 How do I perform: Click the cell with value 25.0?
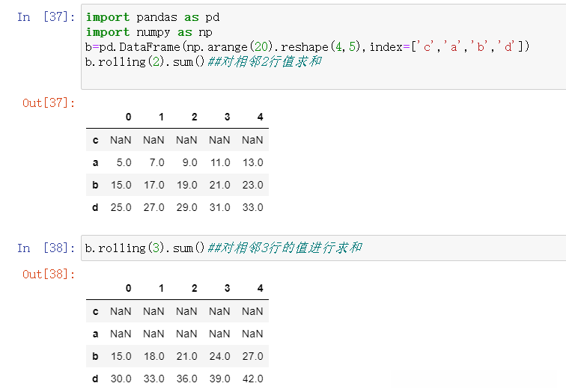(121, 208)
